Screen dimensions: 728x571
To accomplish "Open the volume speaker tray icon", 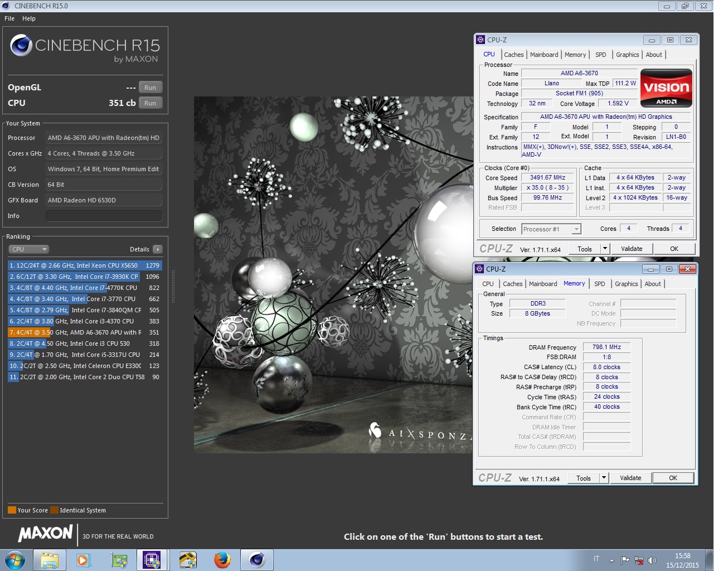I will 652,560.
